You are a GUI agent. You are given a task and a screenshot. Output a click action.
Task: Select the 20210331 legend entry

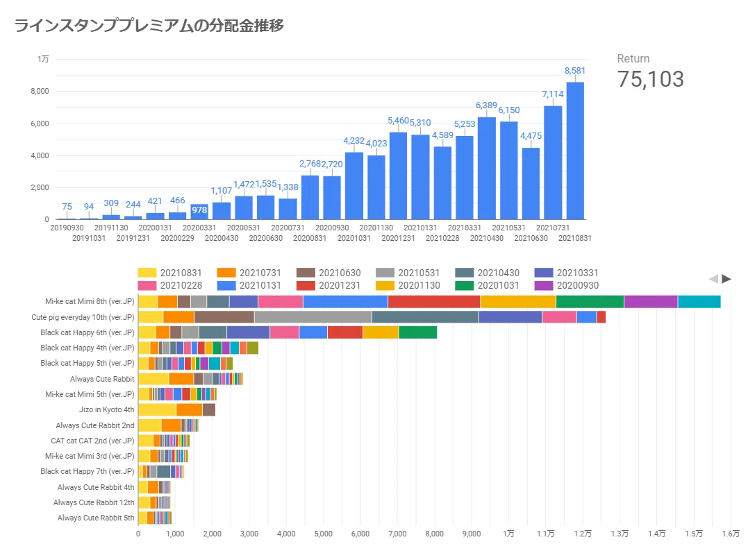pyautogui.click(x=566, y=273)
